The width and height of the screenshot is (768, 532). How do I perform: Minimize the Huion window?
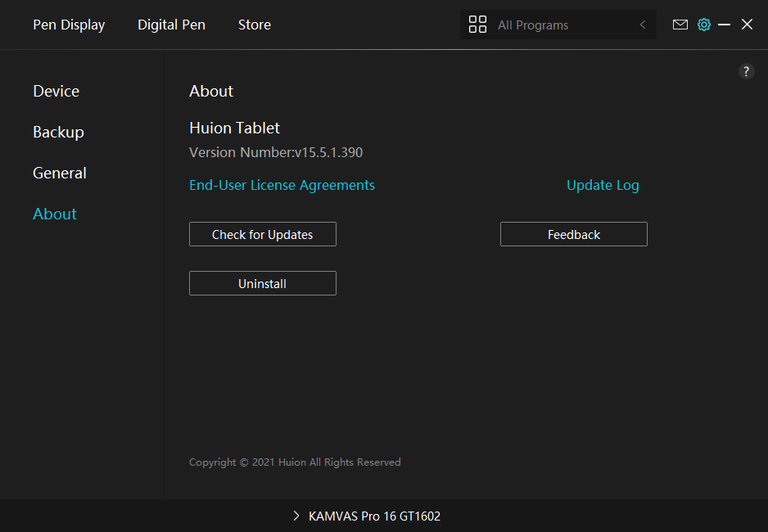(724, 25)
